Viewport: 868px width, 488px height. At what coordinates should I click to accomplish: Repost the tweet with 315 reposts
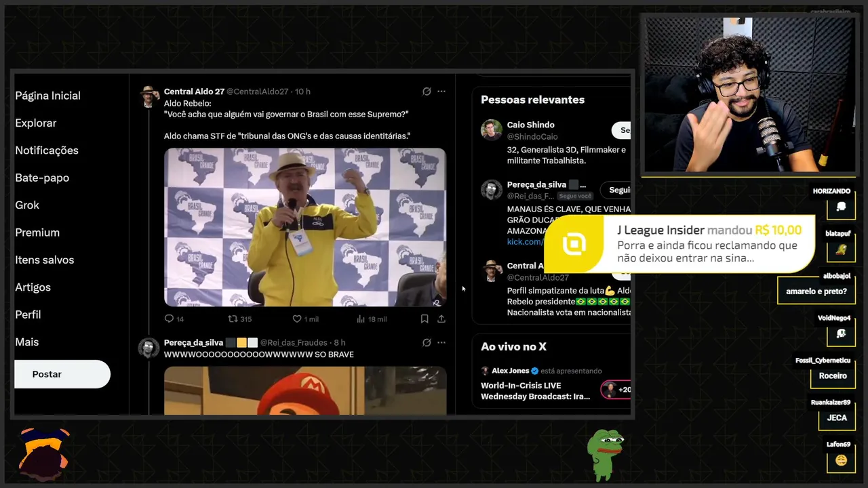pos(240,319)
